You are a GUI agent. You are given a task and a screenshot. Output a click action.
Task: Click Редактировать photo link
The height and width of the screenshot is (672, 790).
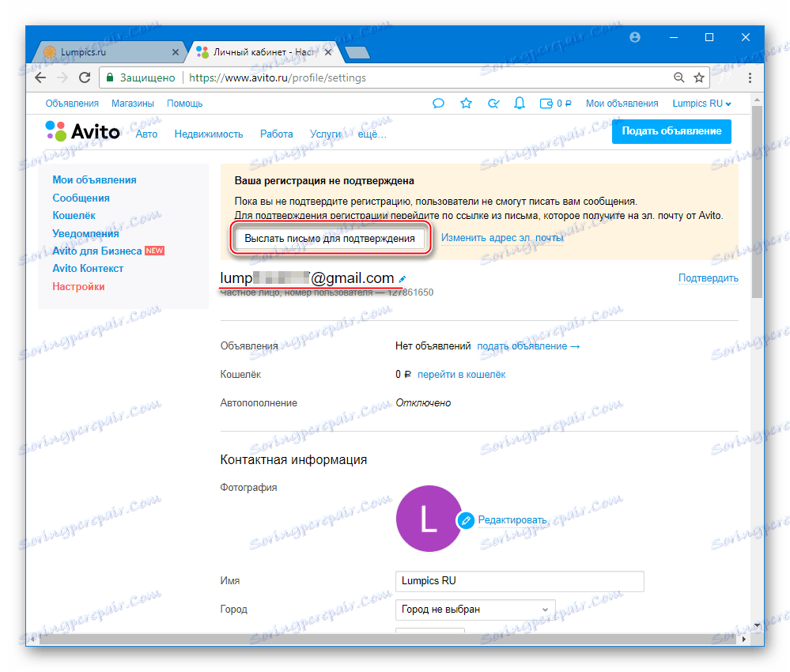(512, 520)
